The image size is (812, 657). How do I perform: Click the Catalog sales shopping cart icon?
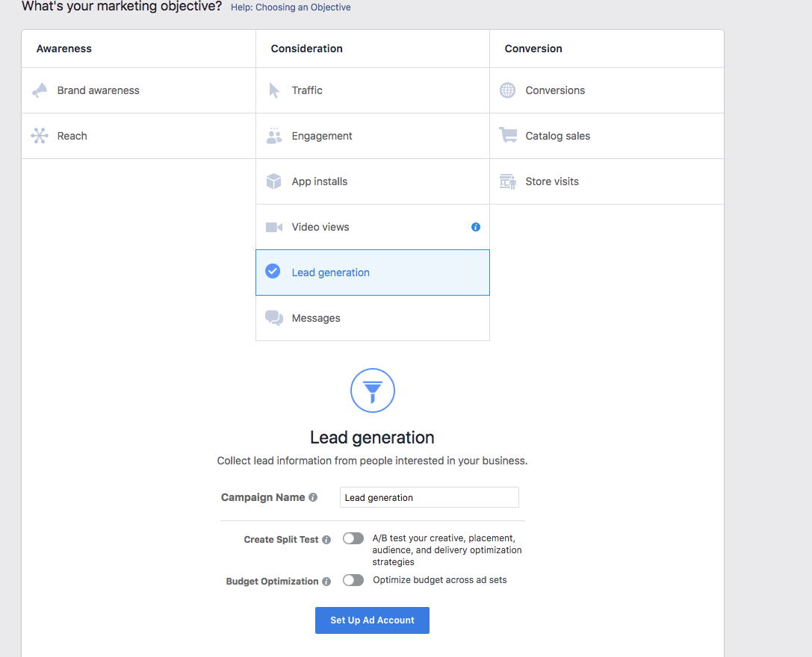pos(507,136)
